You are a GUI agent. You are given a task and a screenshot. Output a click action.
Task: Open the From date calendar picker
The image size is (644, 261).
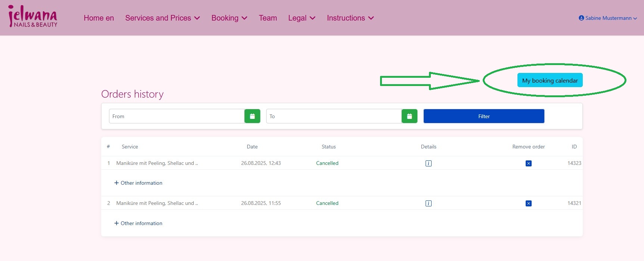tap(252, 116)
